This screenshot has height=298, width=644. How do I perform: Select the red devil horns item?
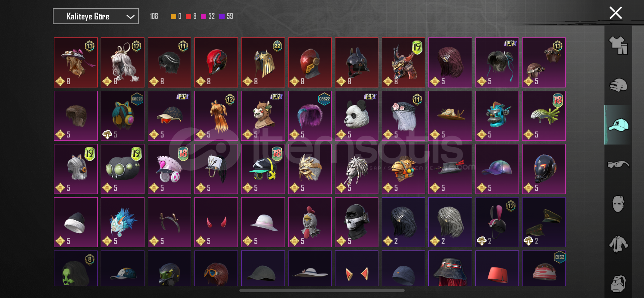[216, 222]
